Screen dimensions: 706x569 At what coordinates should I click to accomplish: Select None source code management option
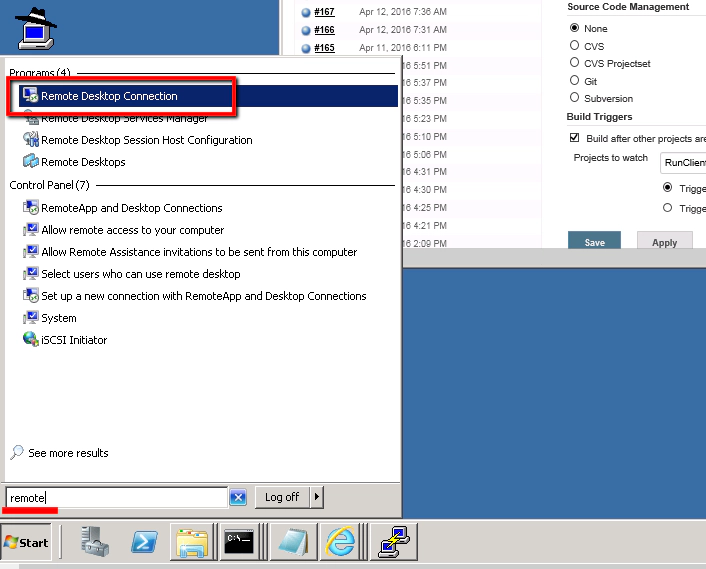[x=575, y=28]
